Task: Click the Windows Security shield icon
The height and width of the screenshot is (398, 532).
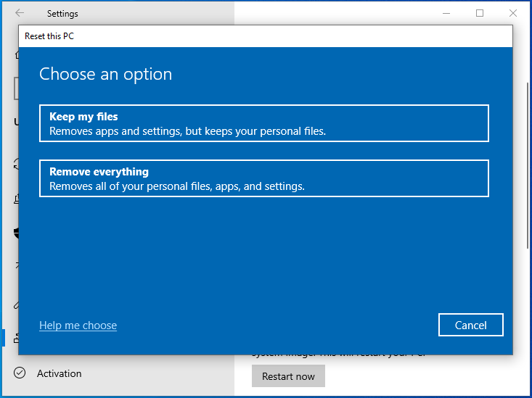Action: [x=16, y=233]
